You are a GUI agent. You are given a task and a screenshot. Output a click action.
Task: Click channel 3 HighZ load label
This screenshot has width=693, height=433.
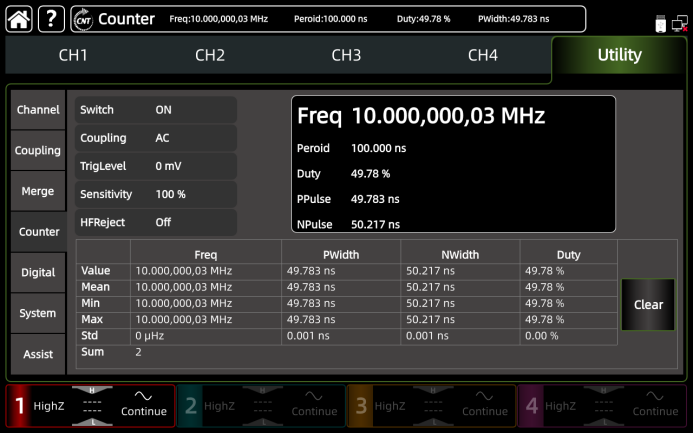click(390, 406)
